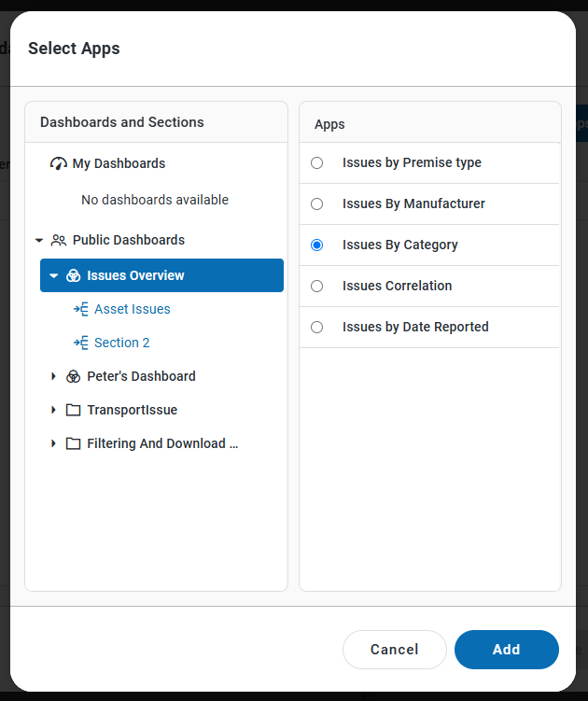Click the Filtering And Download folder icon
588x701 pixels.
[74, 443]
